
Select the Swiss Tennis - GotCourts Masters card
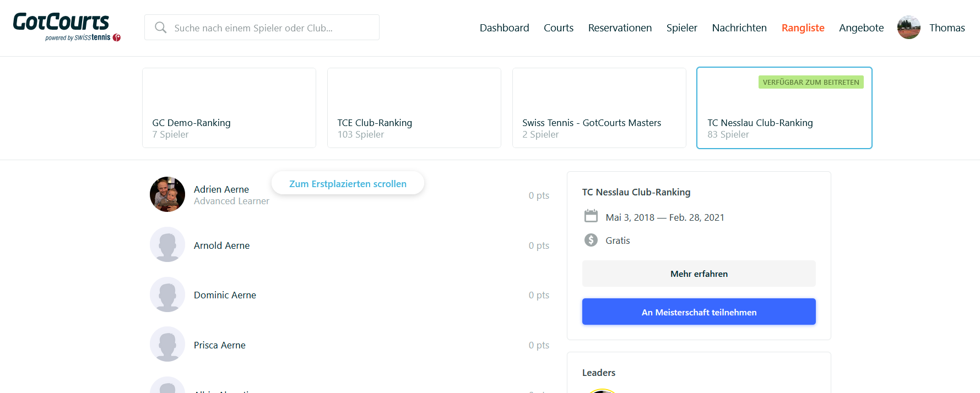[x=599, y=108]
